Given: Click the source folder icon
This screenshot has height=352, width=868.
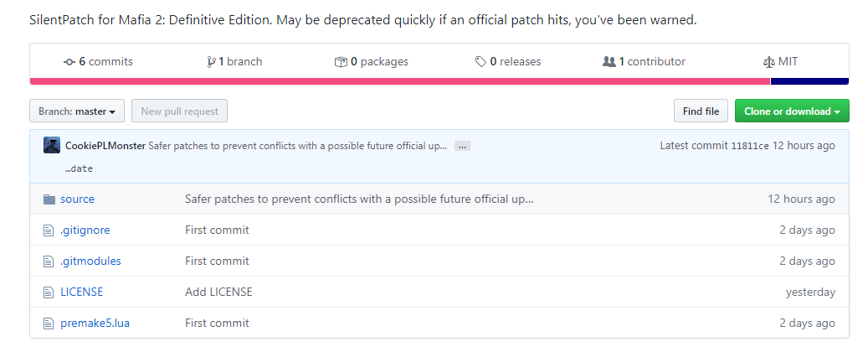Looking at the screenshot, I should pos(49,199).
